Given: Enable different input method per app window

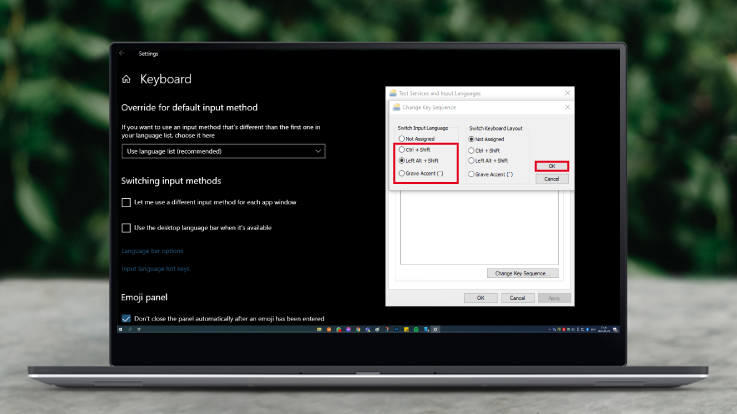Looking at the screenshot, I should [x=126, y=202].
